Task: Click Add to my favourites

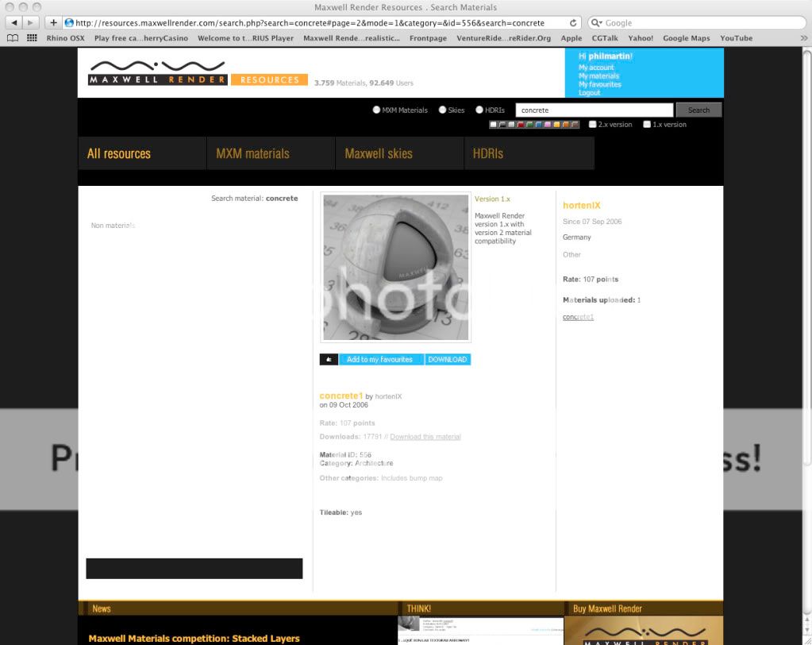Action: (x=381, y=360)
